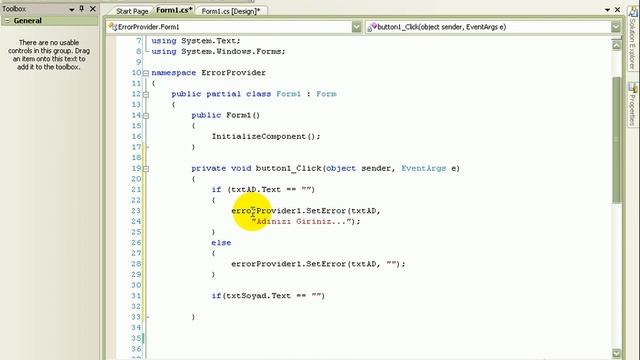Click the editor scroll up arrow
Image resolution: width=640 pixels, height=360 pixels.
pos(616,46)
